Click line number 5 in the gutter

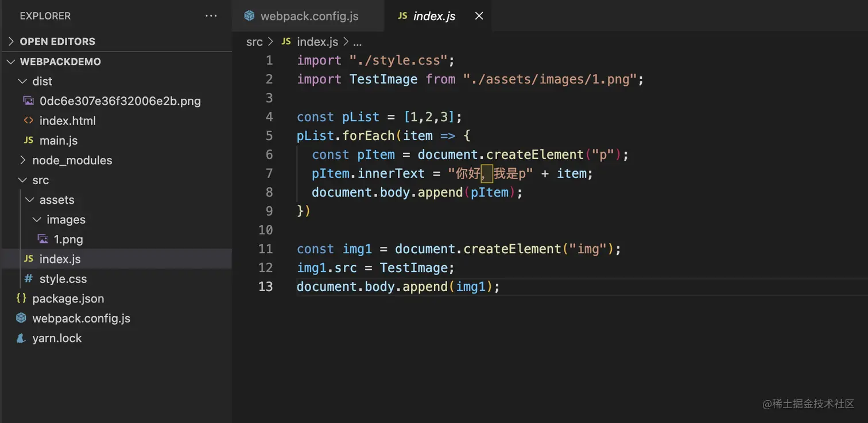(269, 136)
